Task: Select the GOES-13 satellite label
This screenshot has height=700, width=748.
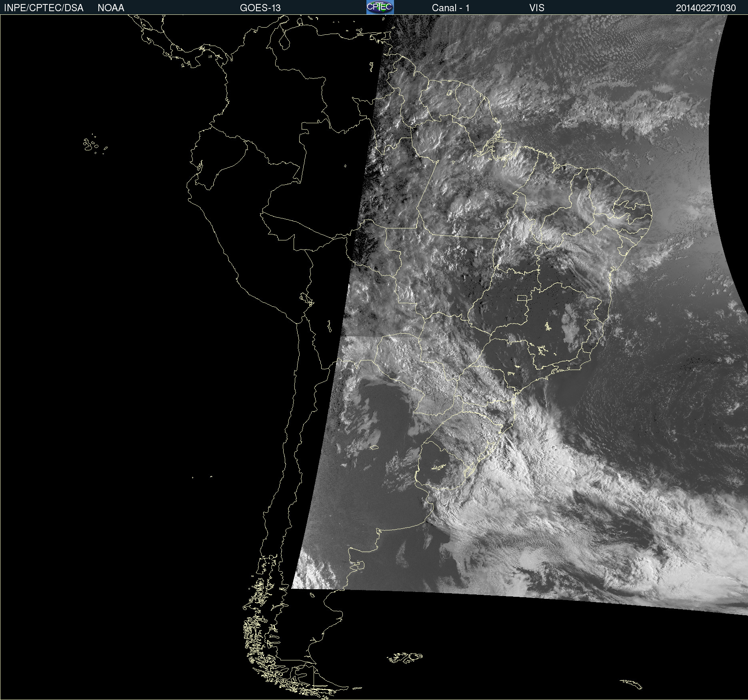Action: [x=260, y=8]
